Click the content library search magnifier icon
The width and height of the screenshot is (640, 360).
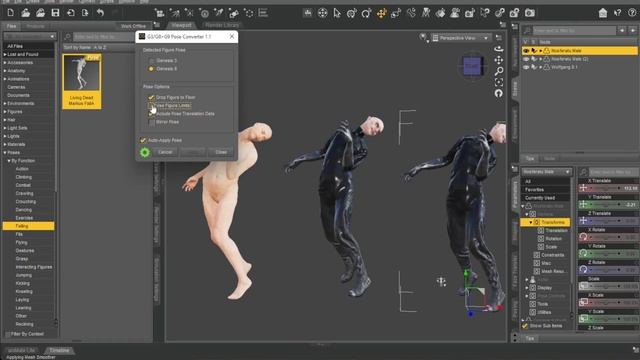[x=68, y=37]
